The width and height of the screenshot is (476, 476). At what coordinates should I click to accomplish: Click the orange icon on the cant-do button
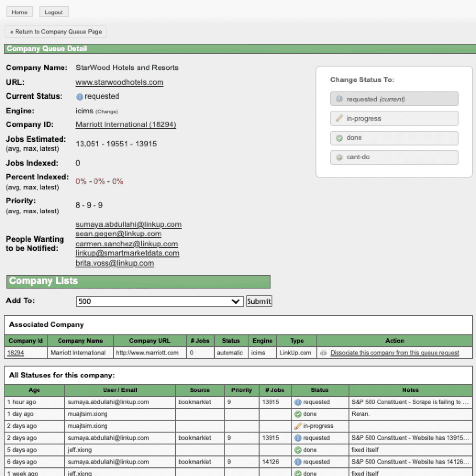point(339,157)
